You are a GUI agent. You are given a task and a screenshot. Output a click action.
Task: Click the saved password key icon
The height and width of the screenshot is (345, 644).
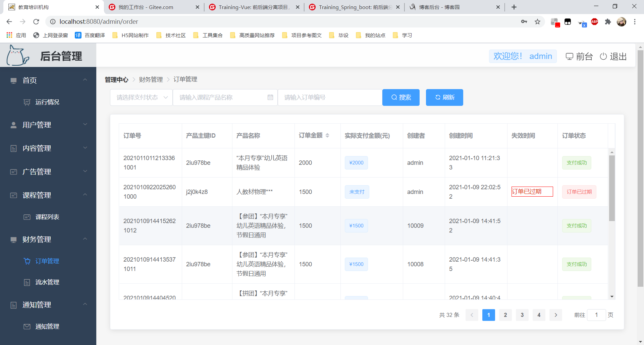point(524,22)
